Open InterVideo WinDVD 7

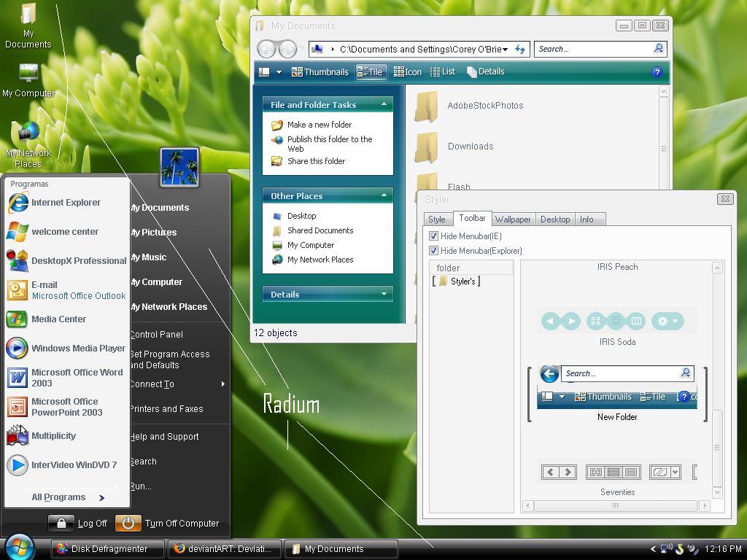(x=66, y=464)
